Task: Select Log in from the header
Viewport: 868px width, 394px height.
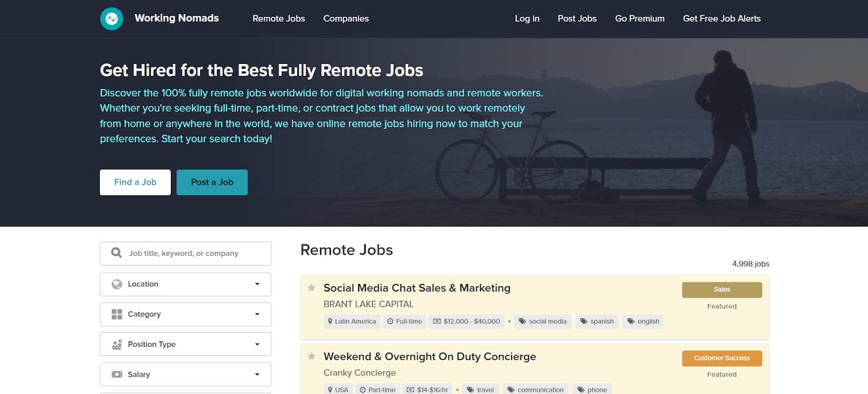Action: [x=527, y=18]
